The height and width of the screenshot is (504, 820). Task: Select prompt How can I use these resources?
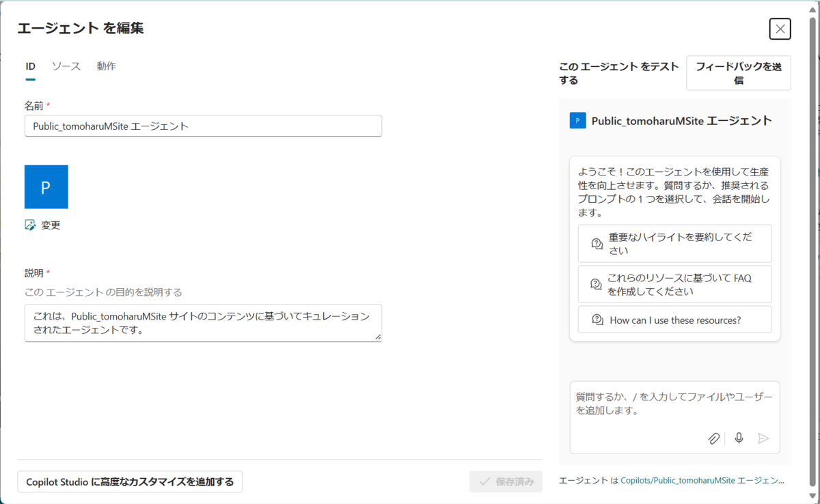click(674, 320)
